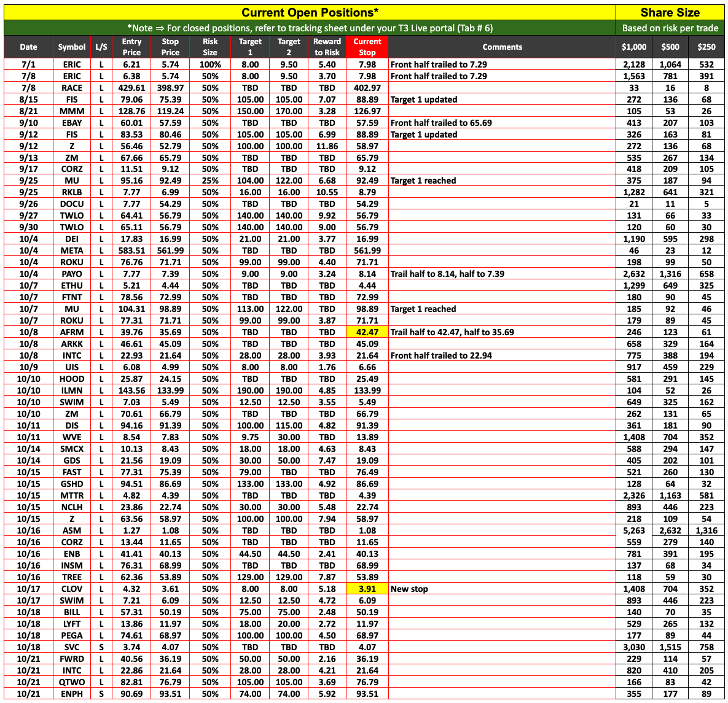Click the Reward to Risk header
728x703 pixels.
coord(327,47)
